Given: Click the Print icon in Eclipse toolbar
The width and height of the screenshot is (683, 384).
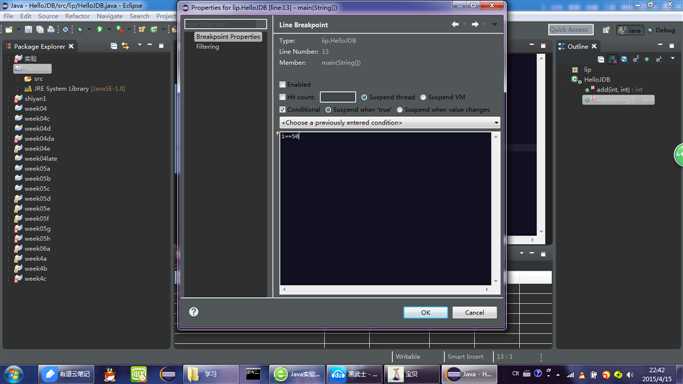Looking at the screenshot, I should point(51,29).
